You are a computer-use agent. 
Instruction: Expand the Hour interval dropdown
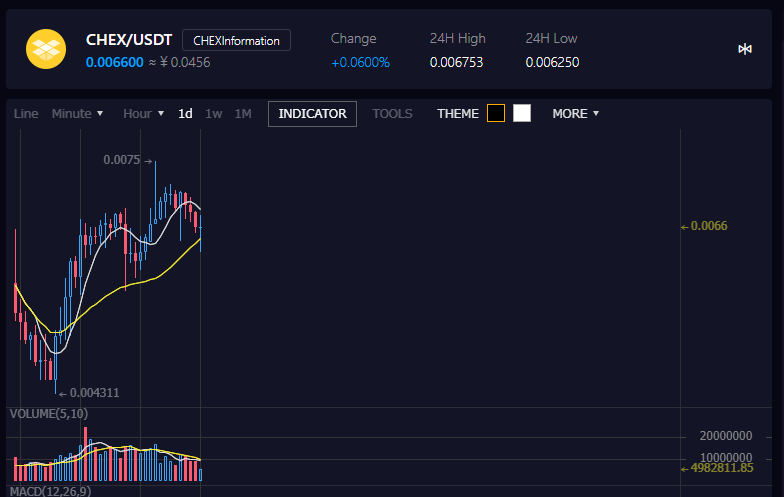[x=143, y=114]
